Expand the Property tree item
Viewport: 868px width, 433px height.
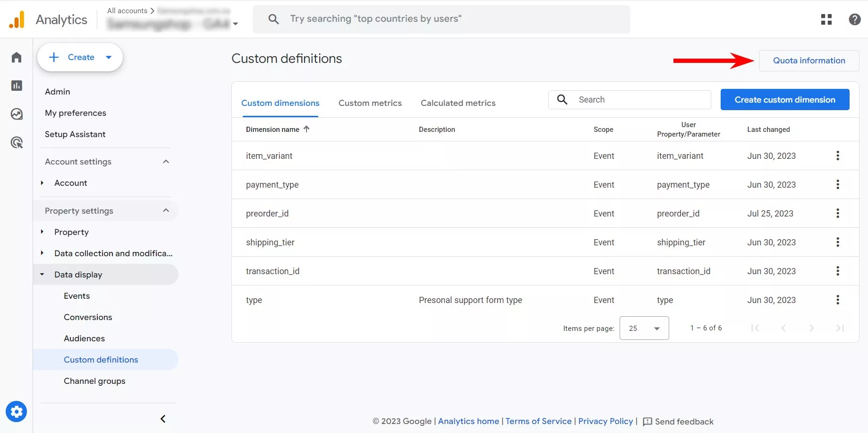tap(42, 232)
